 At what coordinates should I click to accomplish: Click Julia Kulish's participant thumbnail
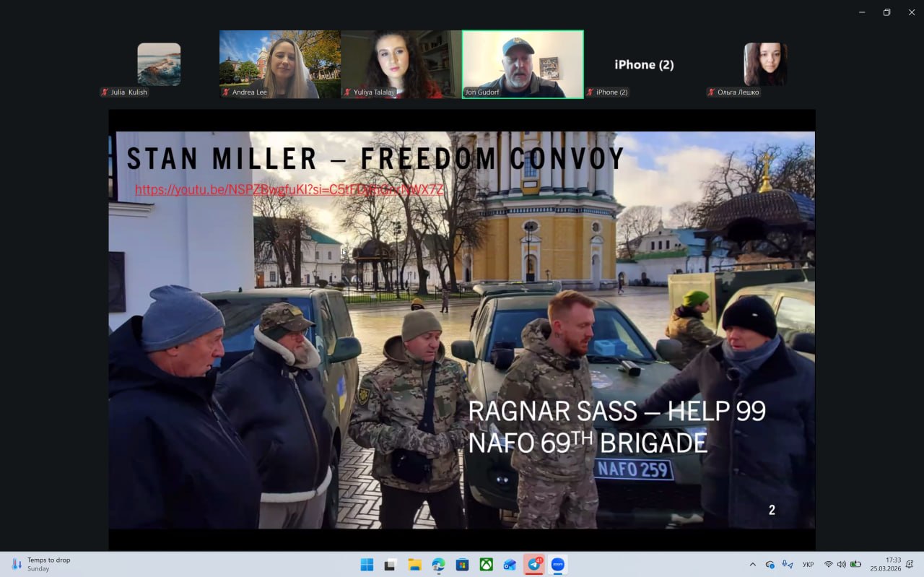(159, 64)
